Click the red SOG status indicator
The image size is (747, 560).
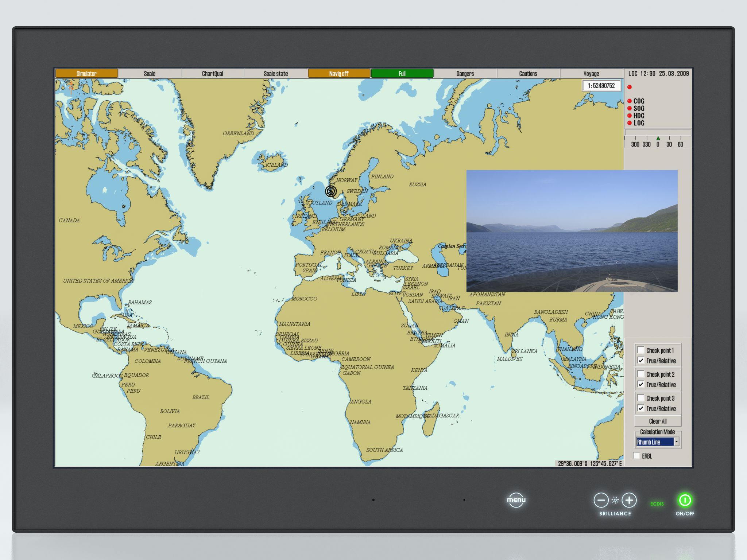[x=630, y=108]
